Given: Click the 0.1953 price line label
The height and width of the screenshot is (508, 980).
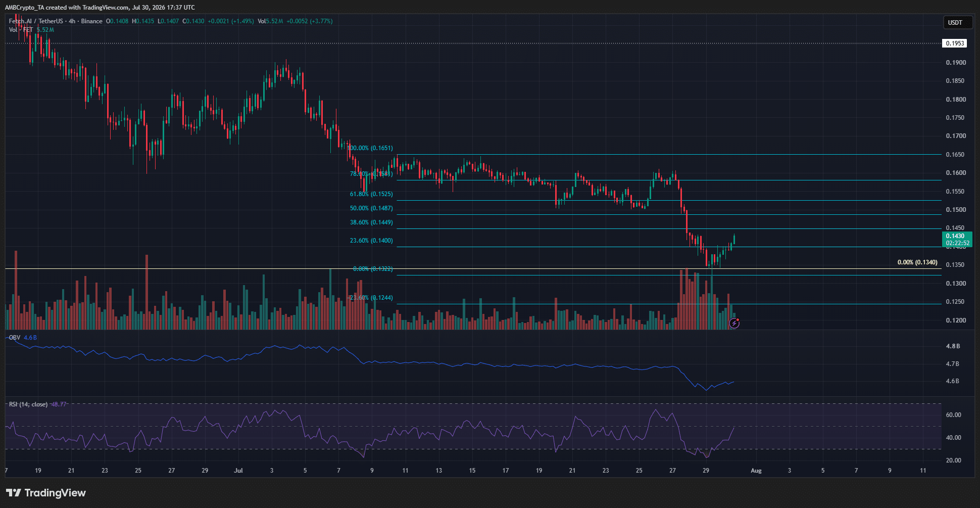Looking at the screenshot, I should click(955, 43).
